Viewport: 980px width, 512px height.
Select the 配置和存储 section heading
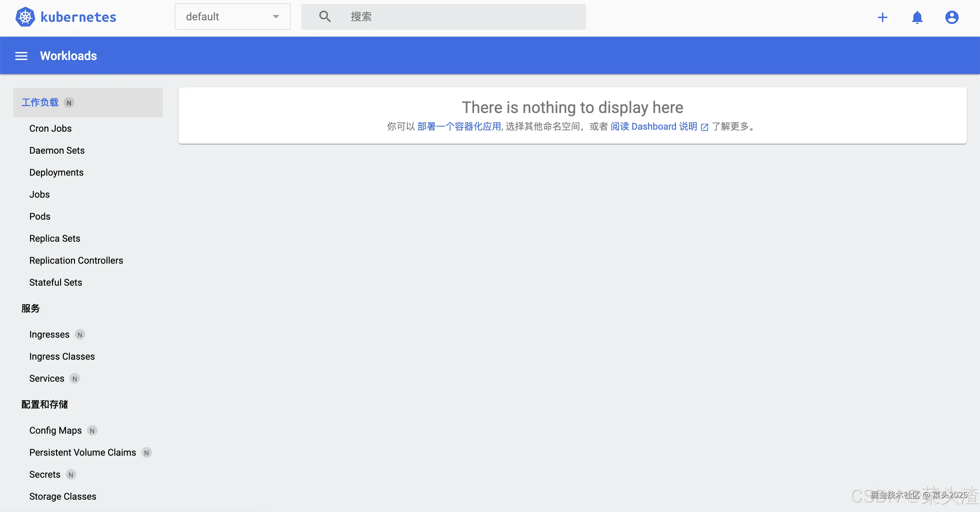pyautogui.click(x=45, y=405)
